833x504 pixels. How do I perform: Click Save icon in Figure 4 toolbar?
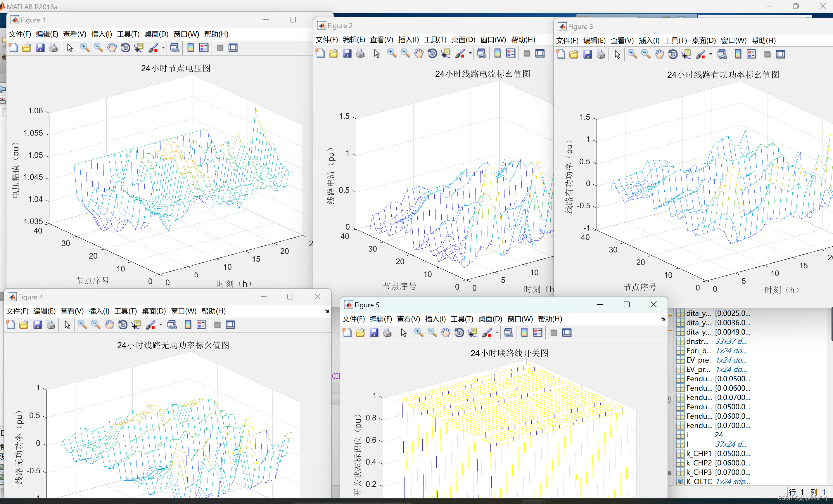click(x=37, y=325)
